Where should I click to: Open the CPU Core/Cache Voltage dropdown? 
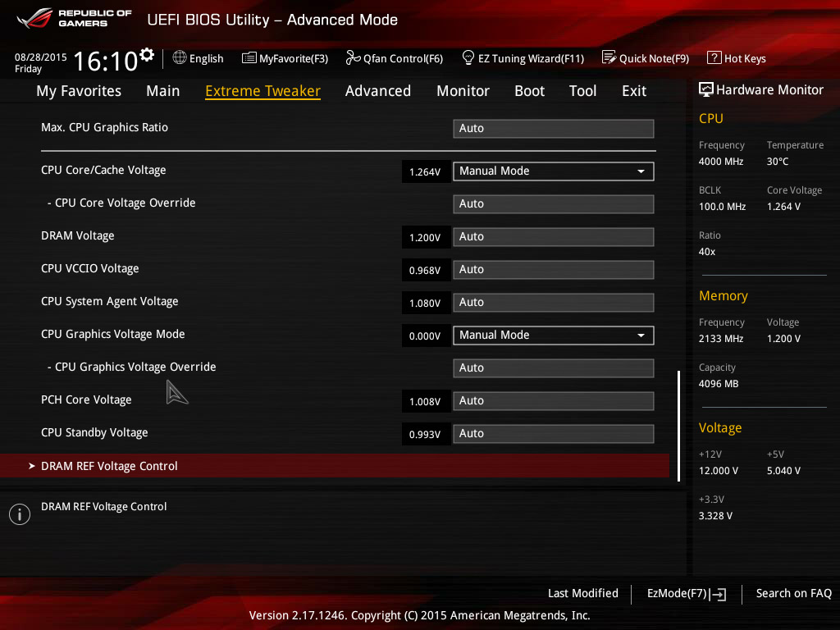pyautogui.click(x=554, y=171)
